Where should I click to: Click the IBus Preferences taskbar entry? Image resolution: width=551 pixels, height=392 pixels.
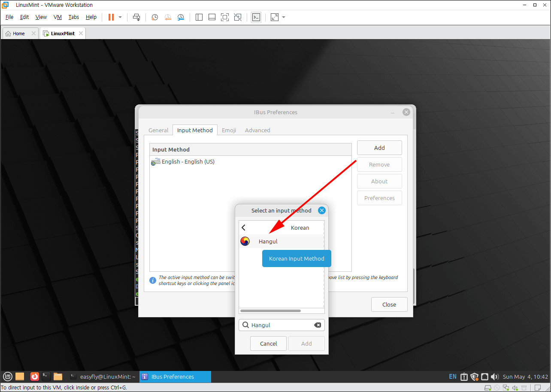point(175,377)
